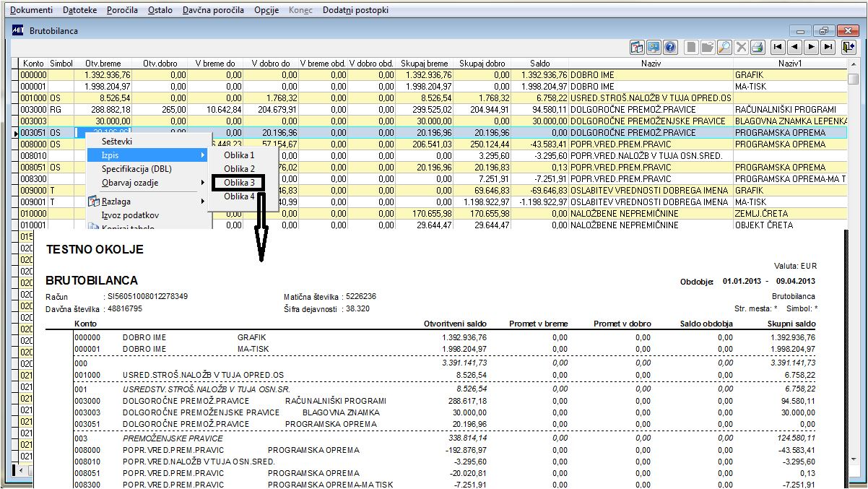Jump to last record with navigation arrow
The height and width of the screenshot is (489, 868).
click(828, 47)
